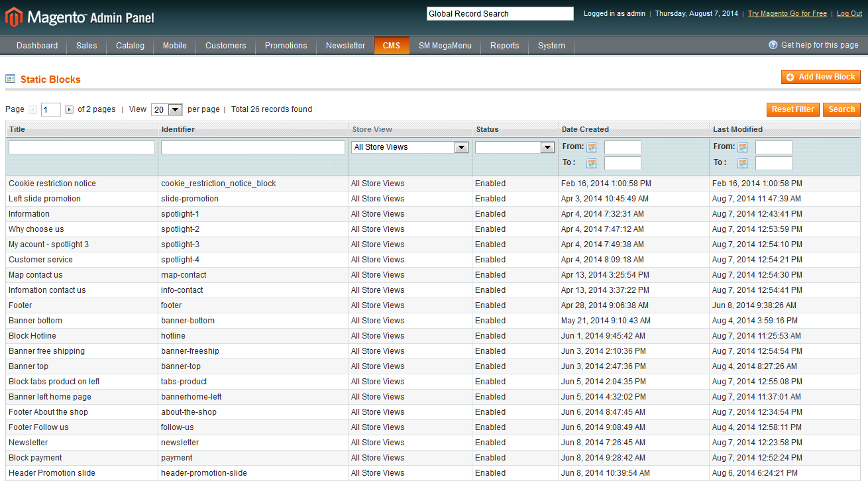Focus the Global Record Search field
The image size is (868, 485).
pyautogui.click(x=500, y=14)
